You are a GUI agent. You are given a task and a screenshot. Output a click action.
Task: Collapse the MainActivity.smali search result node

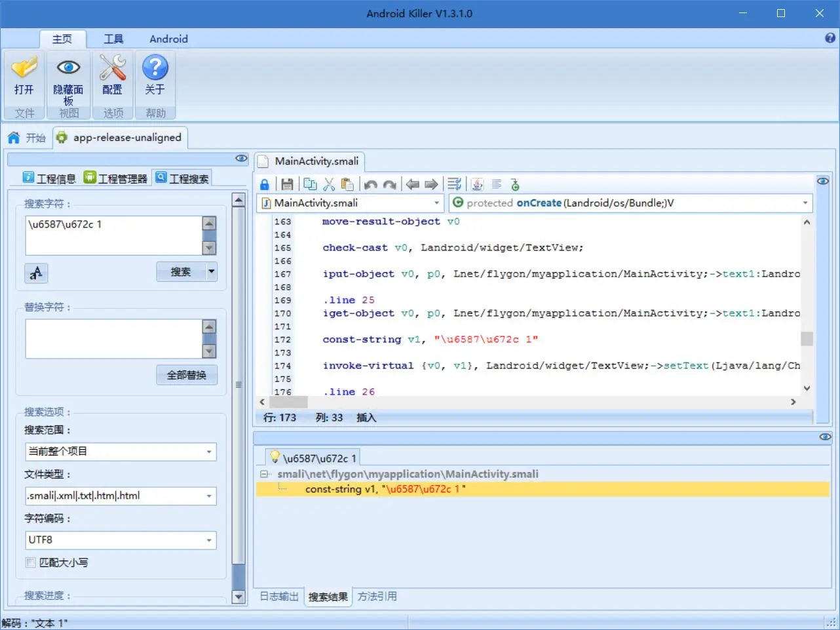coord(264,474)
